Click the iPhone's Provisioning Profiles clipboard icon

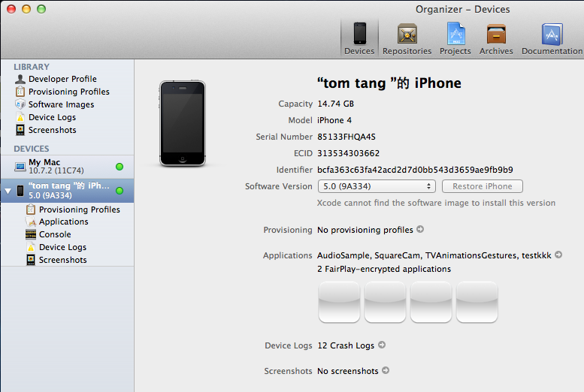pyautogui.click(x=31, y=210)
